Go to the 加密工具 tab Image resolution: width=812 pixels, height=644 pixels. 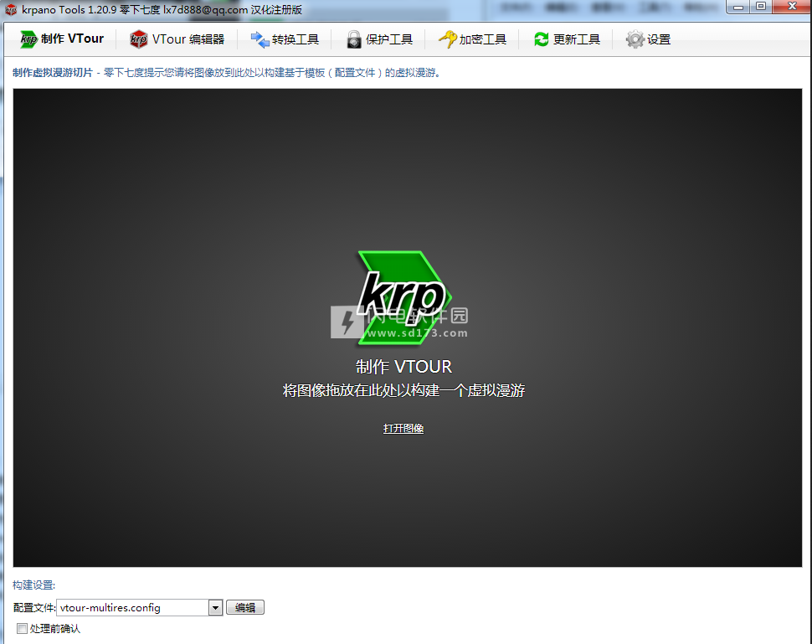point(472,39)
